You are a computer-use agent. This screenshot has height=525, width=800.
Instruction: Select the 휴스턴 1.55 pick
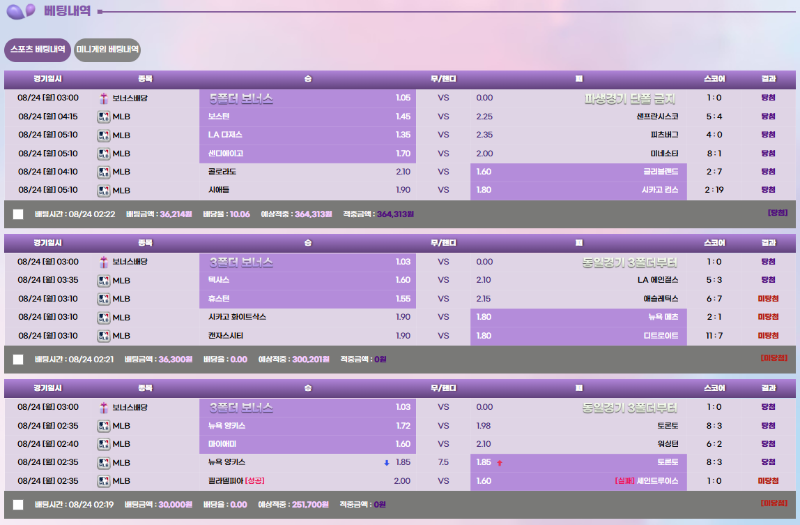pos(308,298)
